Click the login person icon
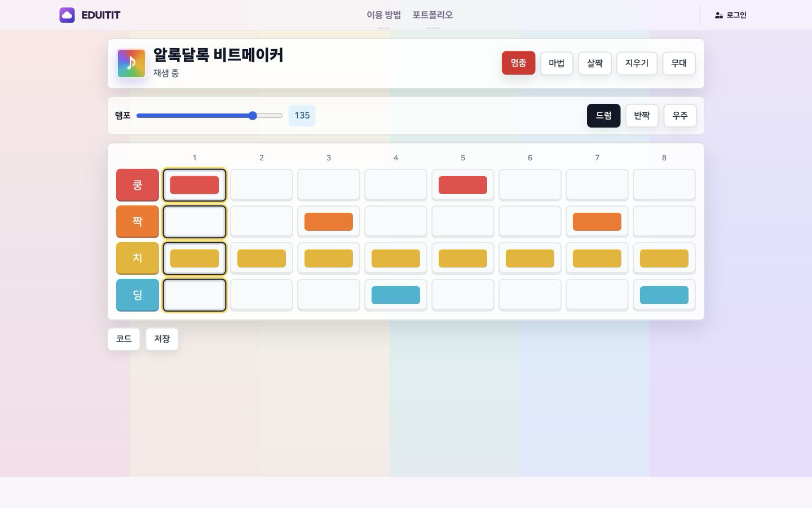The width and height of the screenshot is (812, 508). point(719,15)
